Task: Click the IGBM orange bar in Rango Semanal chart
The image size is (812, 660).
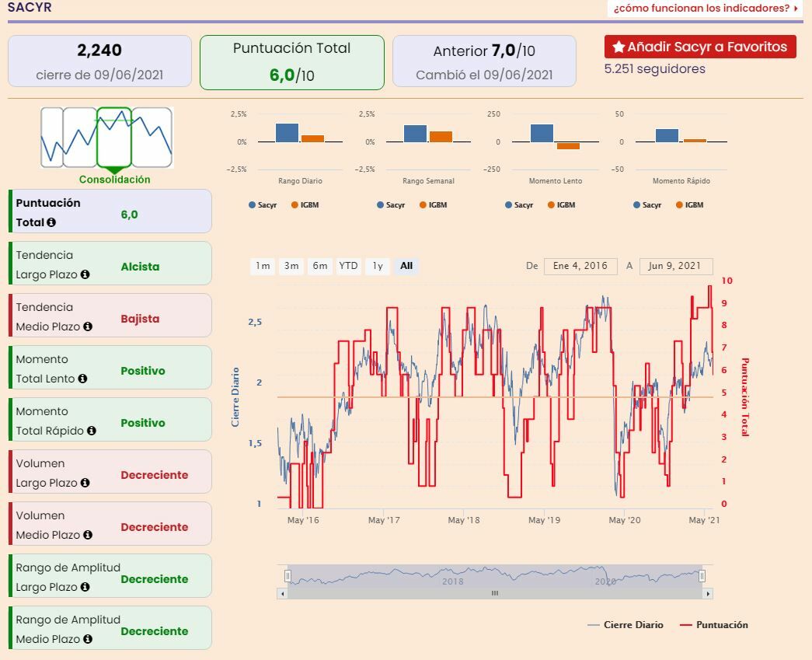Action: [x=441, y=137]
